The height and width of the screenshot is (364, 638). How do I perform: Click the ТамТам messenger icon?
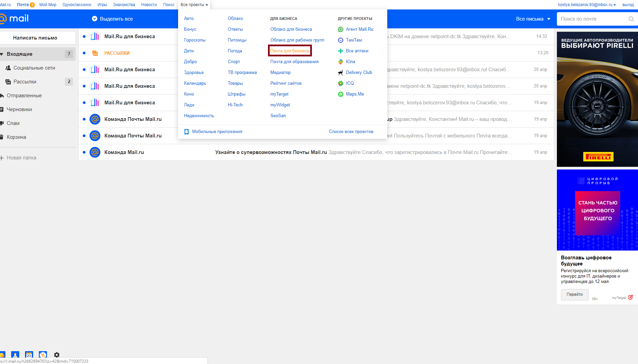click(341, 40)
